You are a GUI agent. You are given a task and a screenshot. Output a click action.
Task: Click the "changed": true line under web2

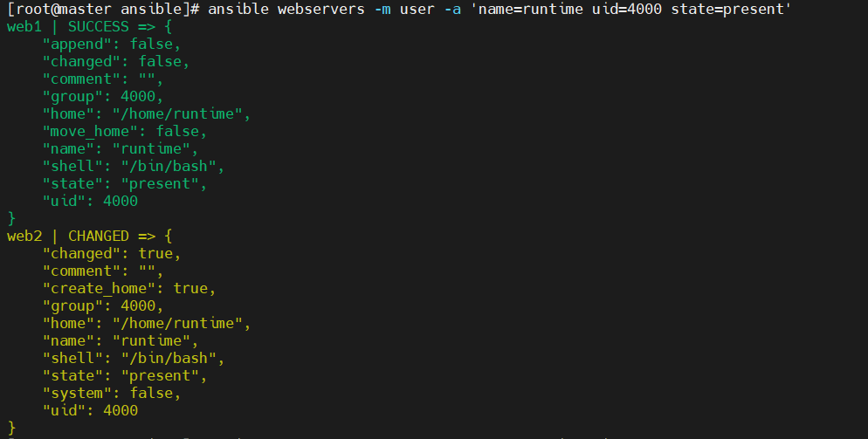coord(112,254)
